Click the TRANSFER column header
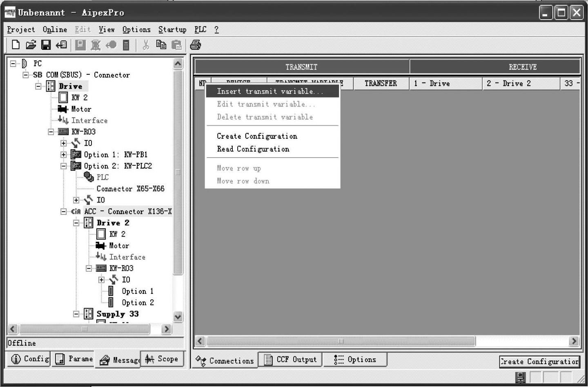Image resolution: width=588 pixels, height=387 pixels. (381, 83)
